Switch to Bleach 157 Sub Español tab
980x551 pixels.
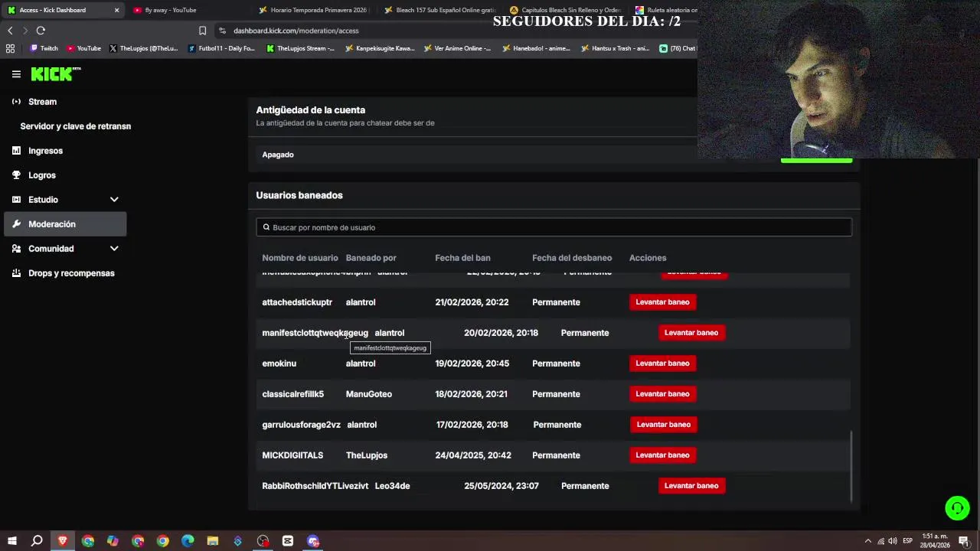coord(439,10)
